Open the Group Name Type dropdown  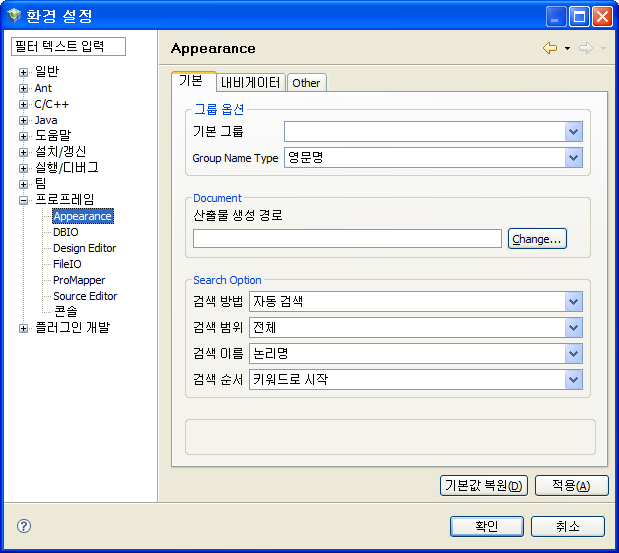tap(573, 158)
